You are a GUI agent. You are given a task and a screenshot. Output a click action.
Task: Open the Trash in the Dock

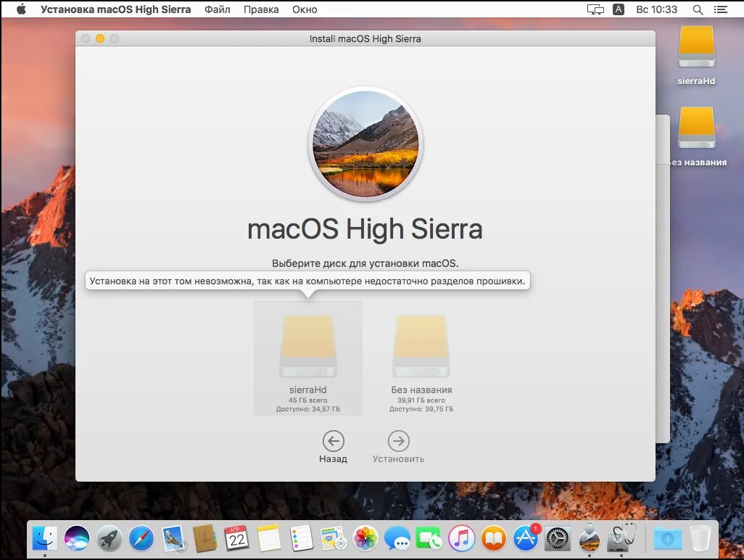click(x=700, y=538)
